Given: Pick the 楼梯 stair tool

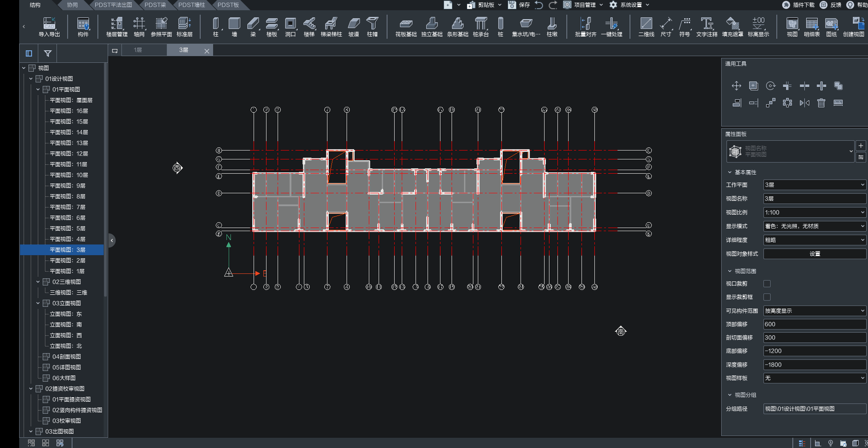Looking at the screenshot, I should click(x=309, y=27).
